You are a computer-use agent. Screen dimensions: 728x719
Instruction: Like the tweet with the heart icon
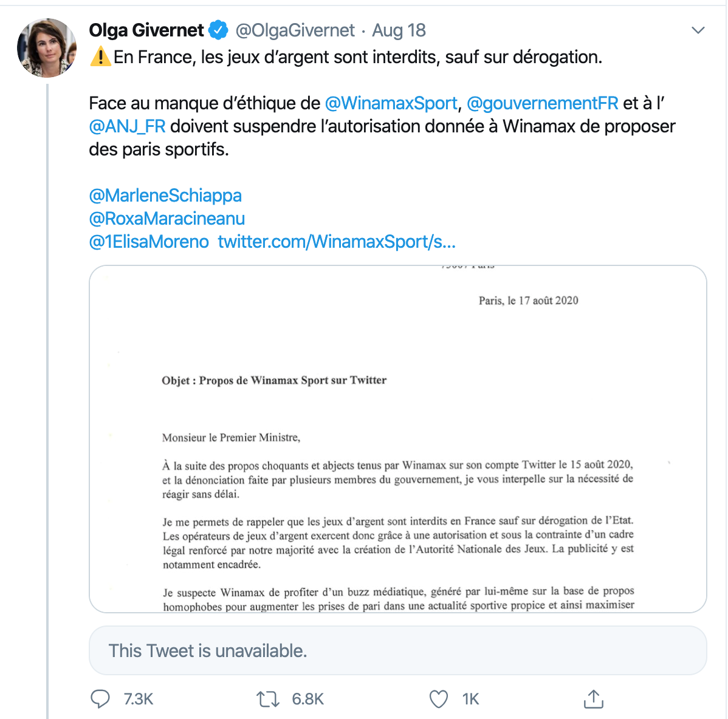pos(438,699)
